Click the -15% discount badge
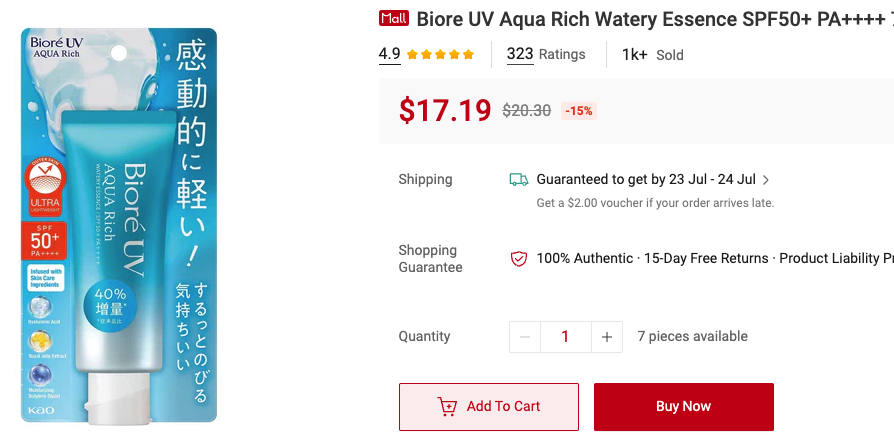The width and height of the screenshot is (894, 448). (579, 111)
